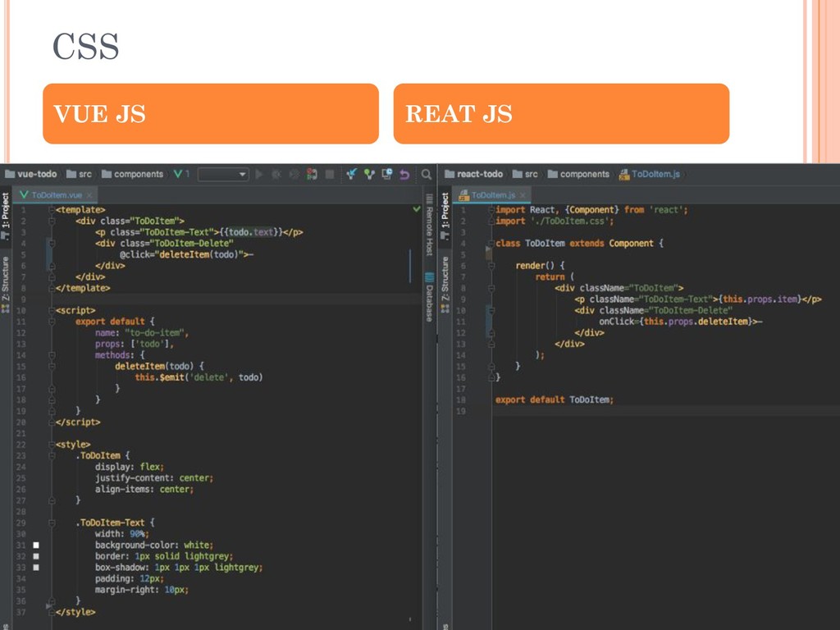Click 'export default ToDoItem;' in React file
840x630 pixels.
point(554,399)
